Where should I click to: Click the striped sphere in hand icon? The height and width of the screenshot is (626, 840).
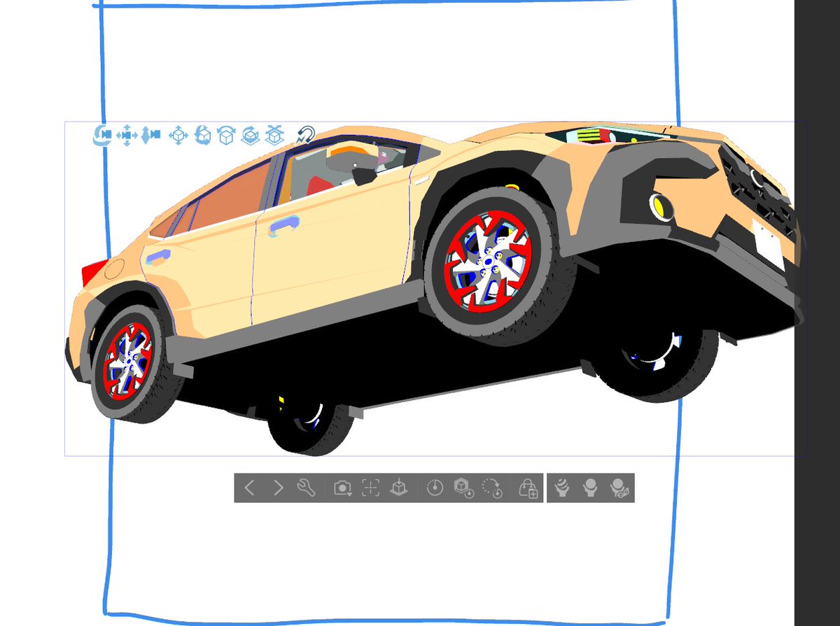click(x=561, y=488)
